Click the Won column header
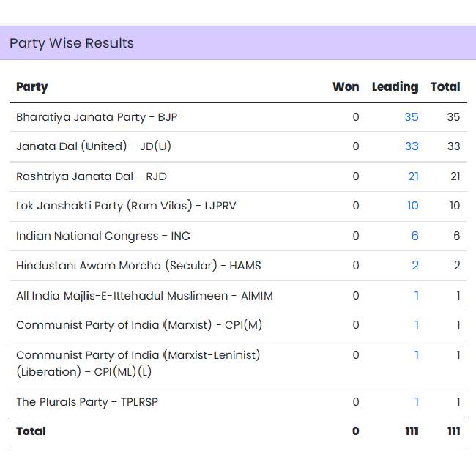 pos(346,86)
